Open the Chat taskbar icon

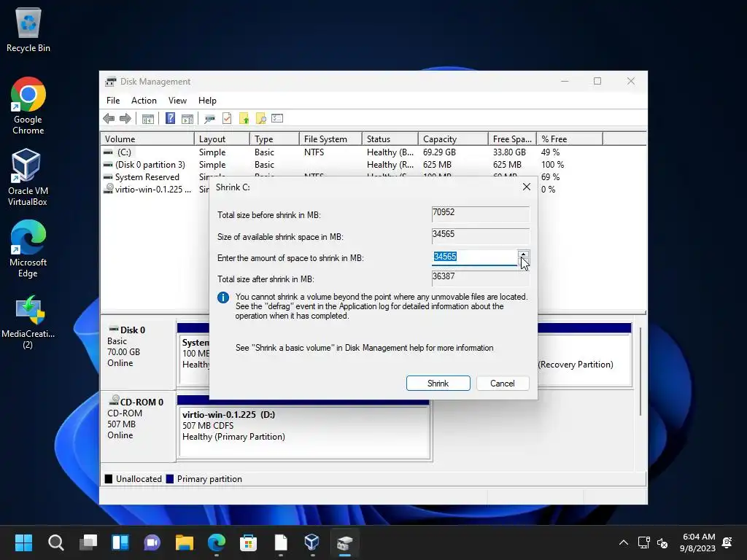[x=152, y=542]
